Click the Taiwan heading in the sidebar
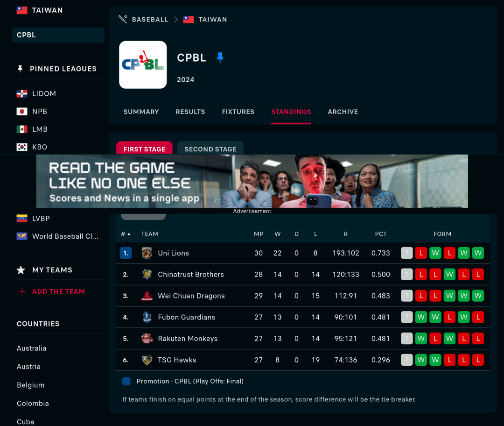 [x=47, y=10]
